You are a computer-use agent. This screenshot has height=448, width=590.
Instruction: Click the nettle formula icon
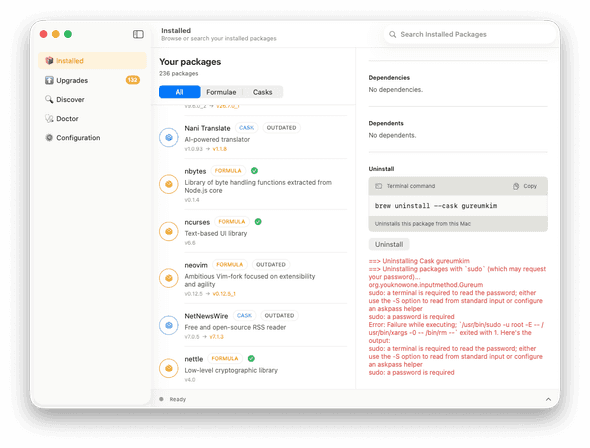tap(169, 368)
